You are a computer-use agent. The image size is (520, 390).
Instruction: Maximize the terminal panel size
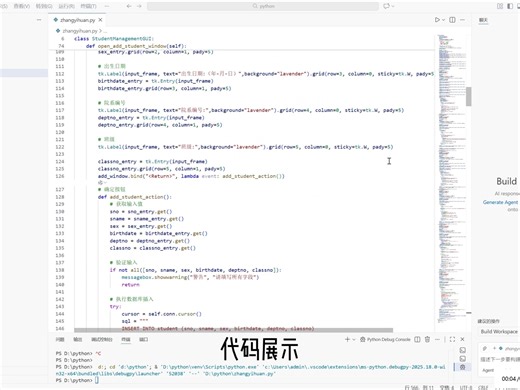pos(452,339)
